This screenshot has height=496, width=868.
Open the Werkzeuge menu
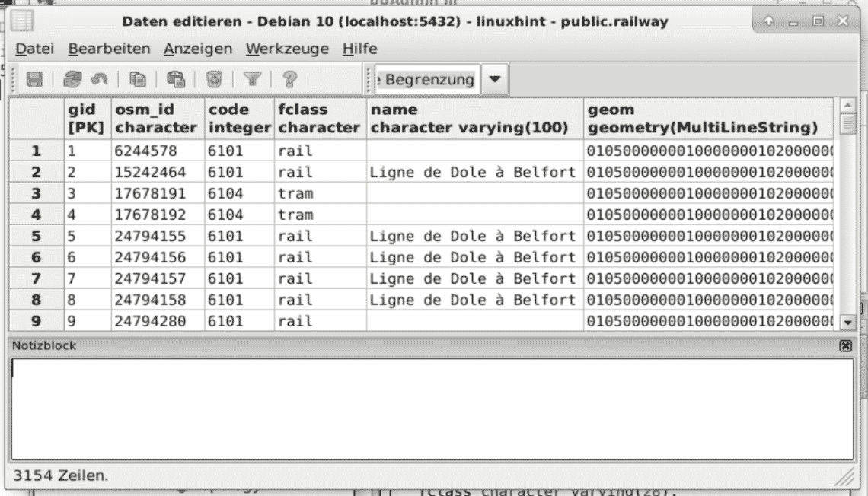[x=287, y=49]
